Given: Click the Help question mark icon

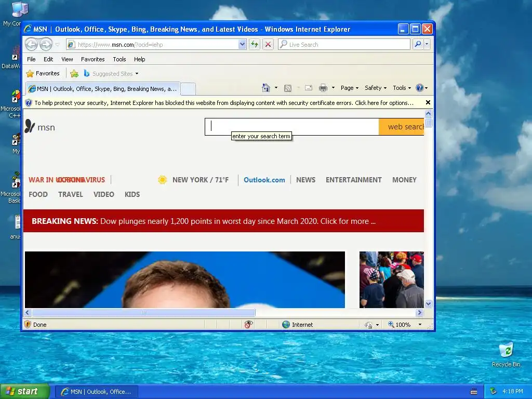Looking at the screenshot, I should (x=420, y=88).
